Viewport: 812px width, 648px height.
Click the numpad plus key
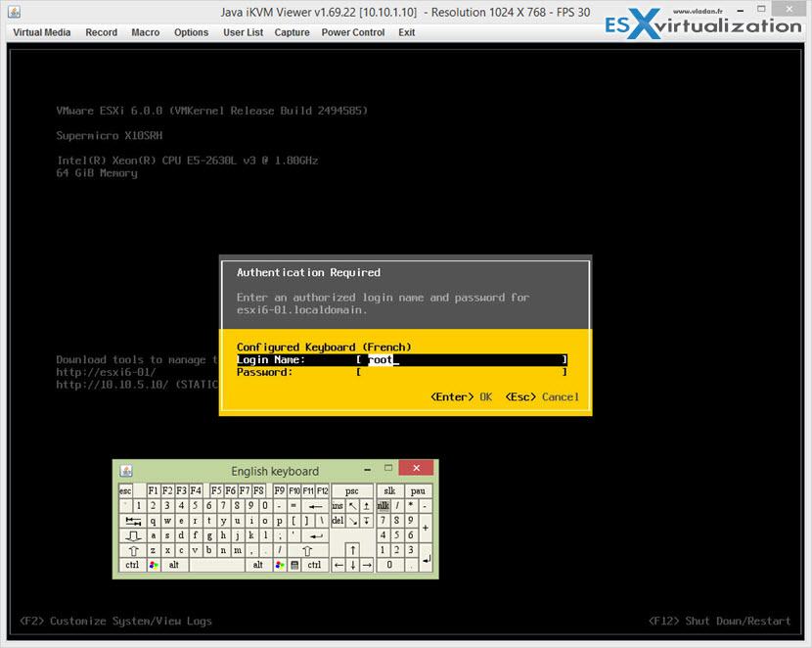pyautogui.click(x=427, y=529)
